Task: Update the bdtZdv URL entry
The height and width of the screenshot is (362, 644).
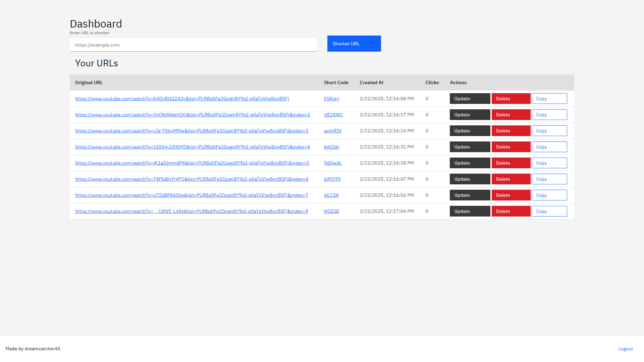Action: 470,147
